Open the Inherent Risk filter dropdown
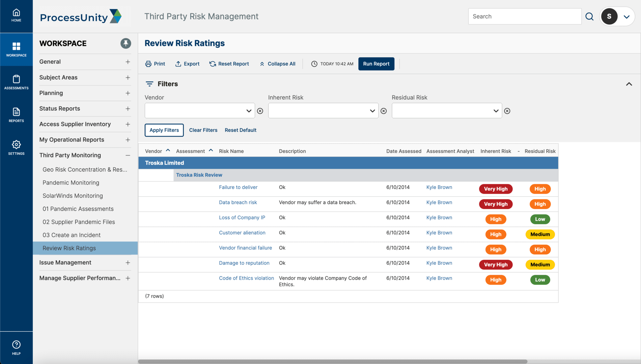 (323, 111)
